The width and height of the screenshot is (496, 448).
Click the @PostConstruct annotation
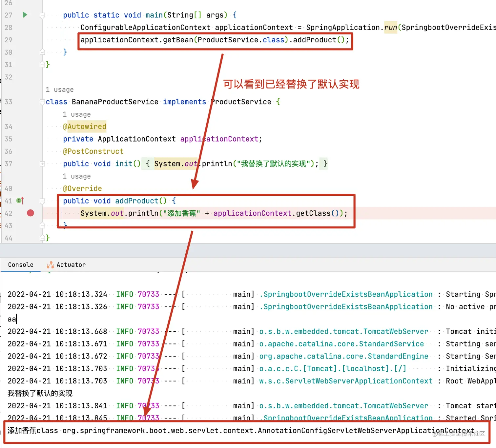pos(93,151)
